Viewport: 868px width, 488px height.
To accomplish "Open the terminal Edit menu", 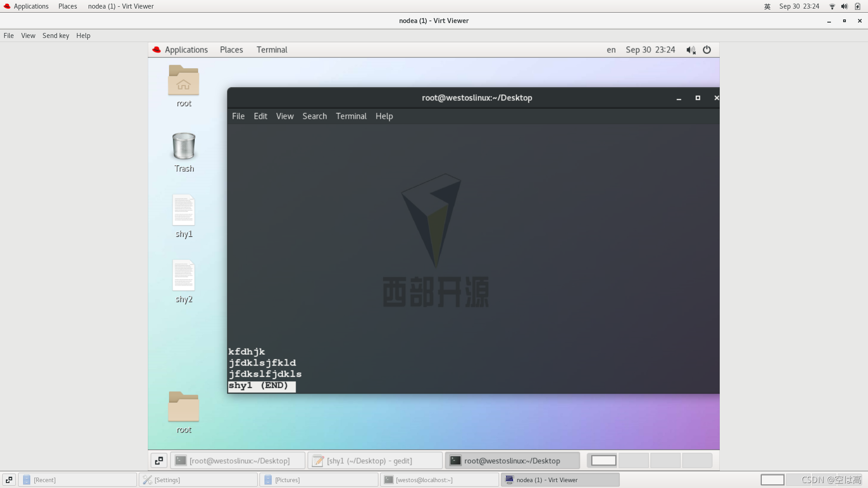I will tap(260, 116).
